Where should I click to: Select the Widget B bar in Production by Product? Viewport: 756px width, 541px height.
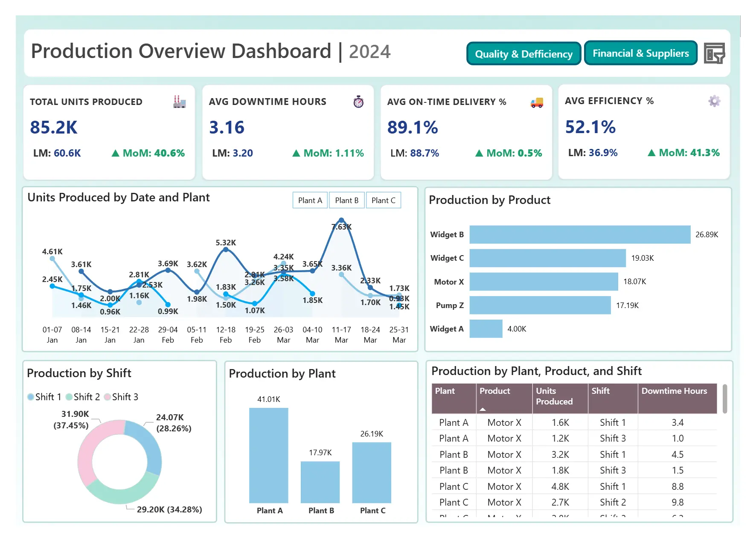tap(579, 234)
